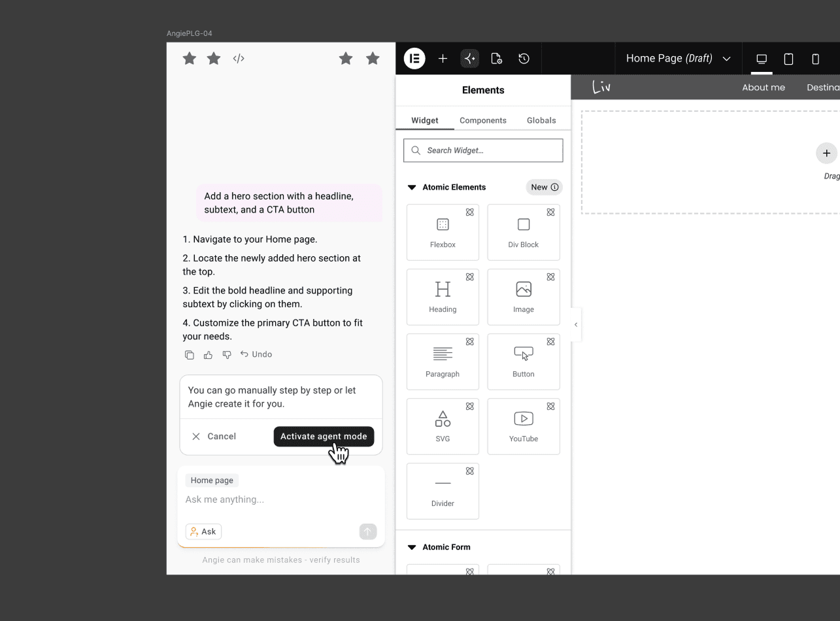Select the SVG widget

coord(443,426)
